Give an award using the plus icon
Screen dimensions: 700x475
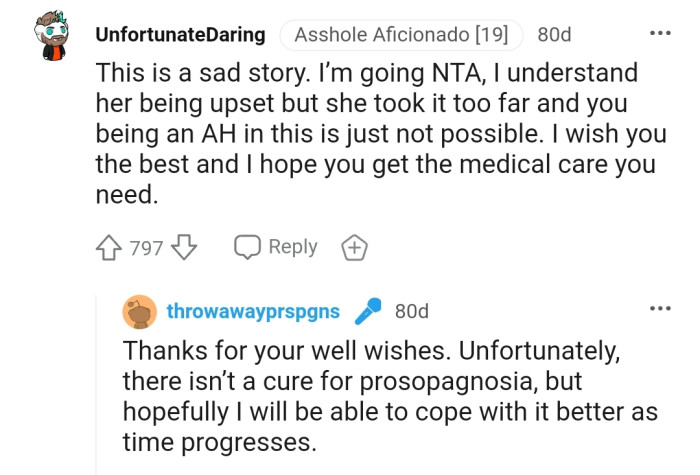(354, 248)
